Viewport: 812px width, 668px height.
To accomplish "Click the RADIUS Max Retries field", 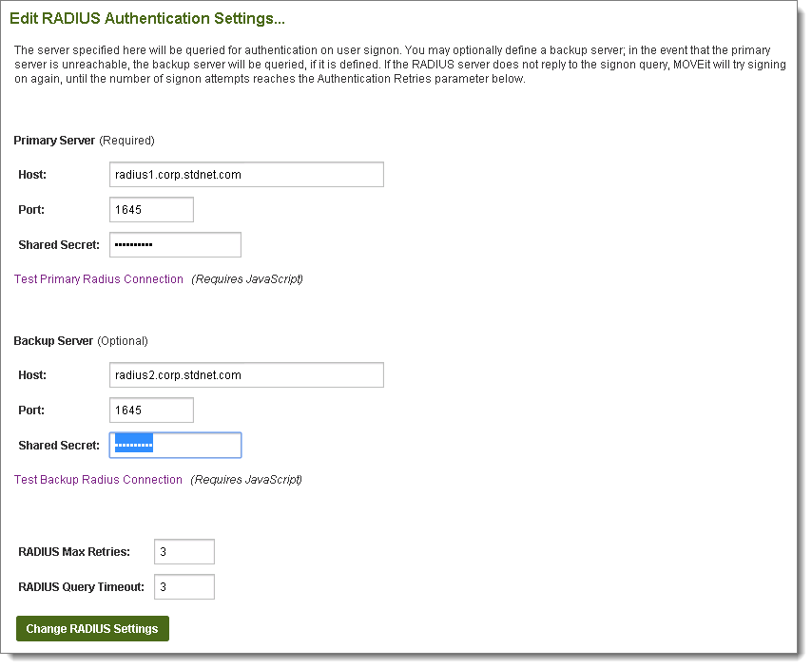I will pos(184,551).
